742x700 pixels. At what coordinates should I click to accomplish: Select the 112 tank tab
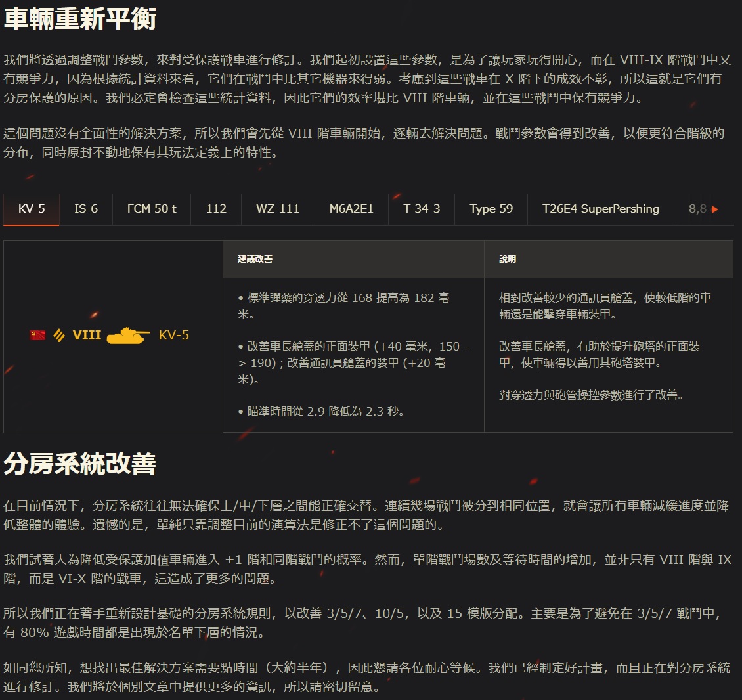216,209
